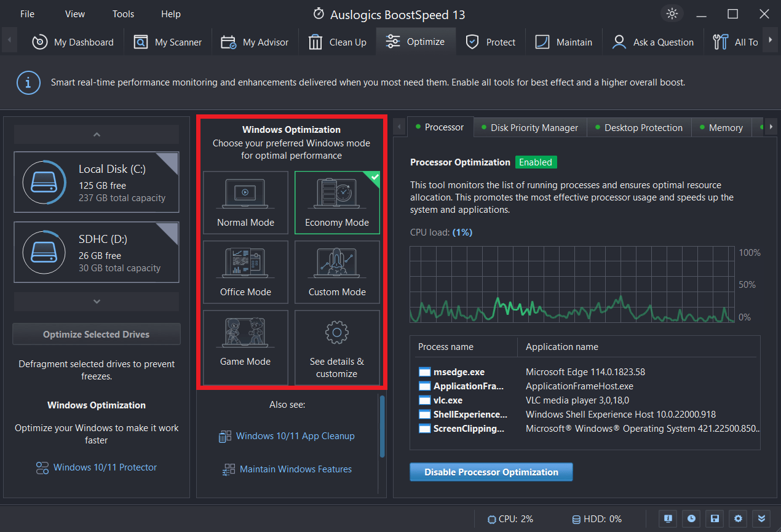The height and width of the screenshot is (532, 781).
Task: Go to the My Dashboard tab
Action: 73,42
